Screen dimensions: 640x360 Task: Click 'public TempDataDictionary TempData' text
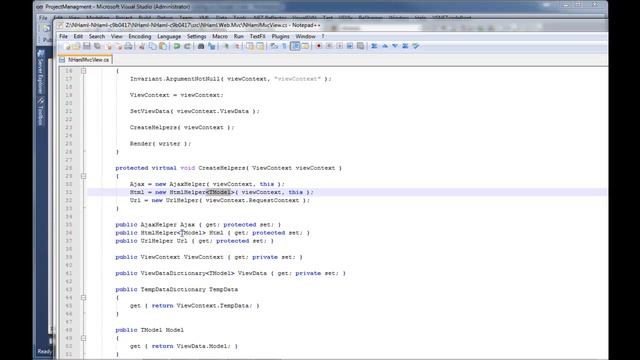pyautogui.click(x=176, y=289)
